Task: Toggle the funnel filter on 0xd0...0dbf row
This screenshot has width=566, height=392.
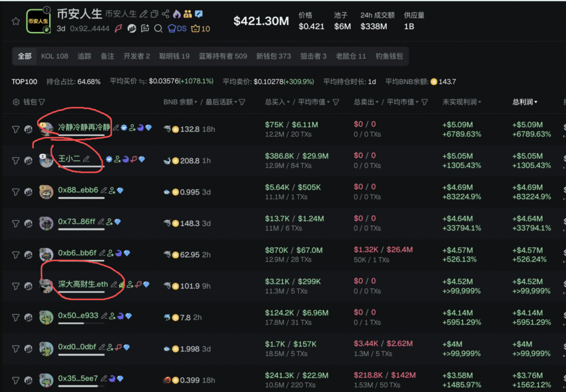Action: (15, 348)
